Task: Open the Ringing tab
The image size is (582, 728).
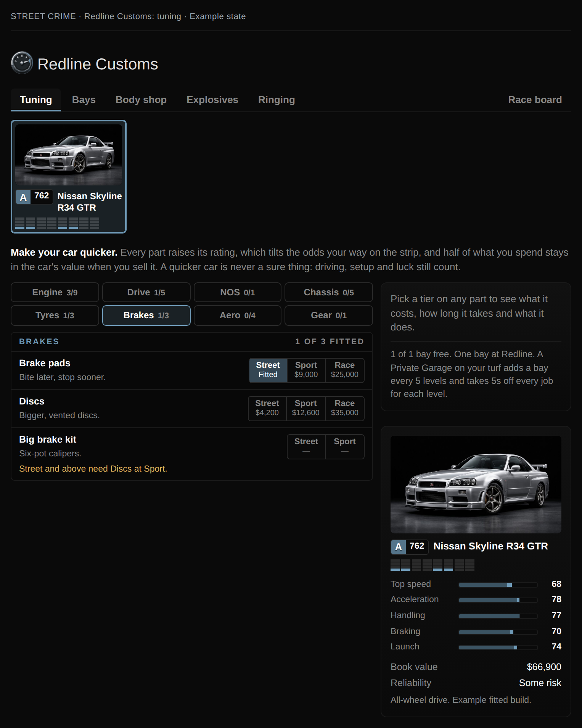Action: click(277, 100)
